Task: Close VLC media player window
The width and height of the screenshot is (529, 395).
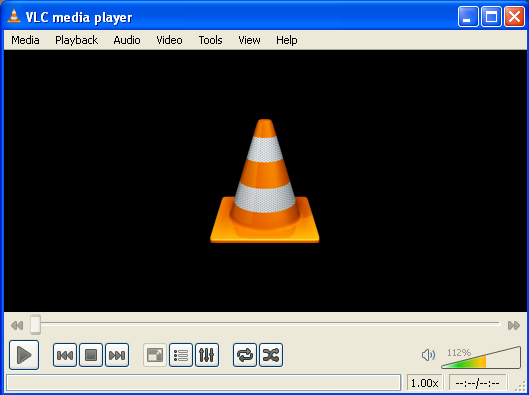Action: tap(514, 16)
